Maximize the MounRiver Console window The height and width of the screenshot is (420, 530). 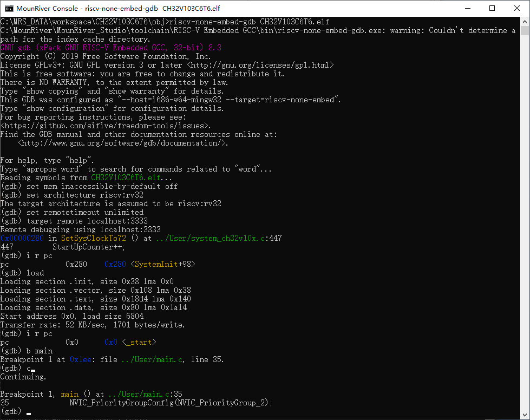click(x=492, y=9)
